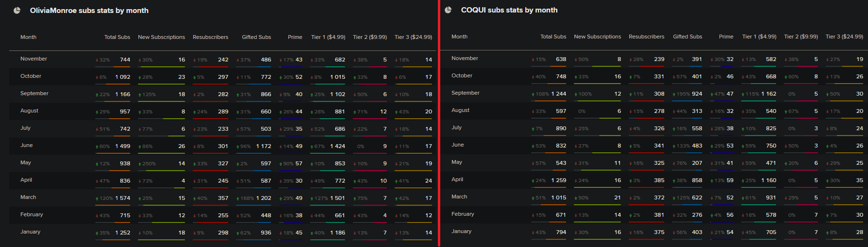Click Month header in OliviaMonroe table
This screenshot has height=247, width=868.
tap(28, 37)
